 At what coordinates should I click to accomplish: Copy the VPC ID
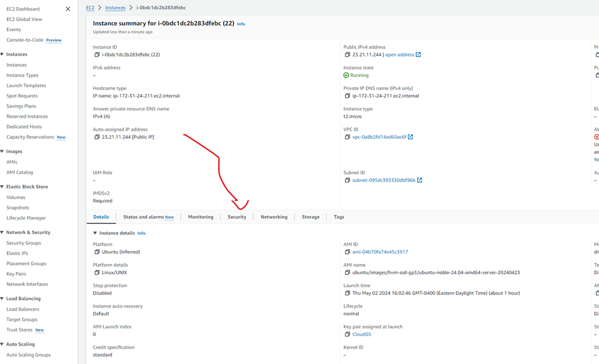(347, 137)
